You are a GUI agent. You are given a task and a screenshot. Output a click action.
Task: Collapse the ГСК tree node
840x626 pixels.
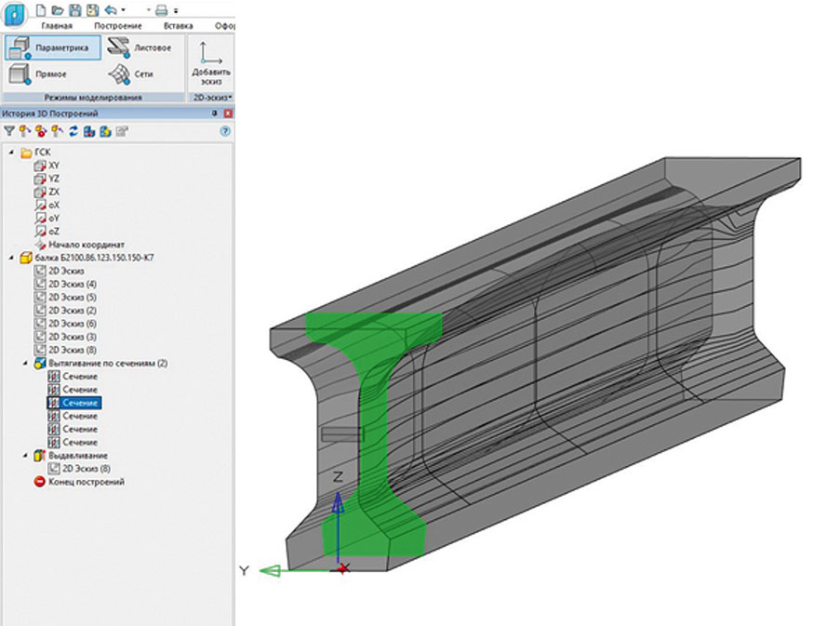pyautogui.click(x=12, y=153)
